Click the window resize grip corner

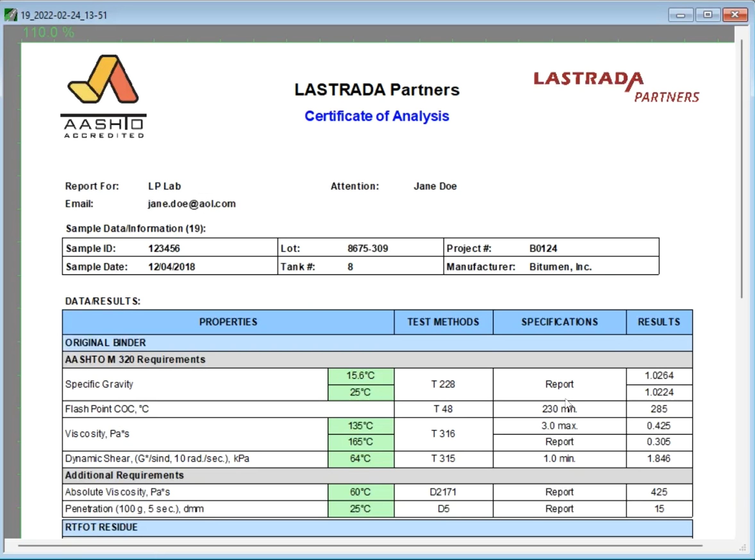click(x=743, y=548)
